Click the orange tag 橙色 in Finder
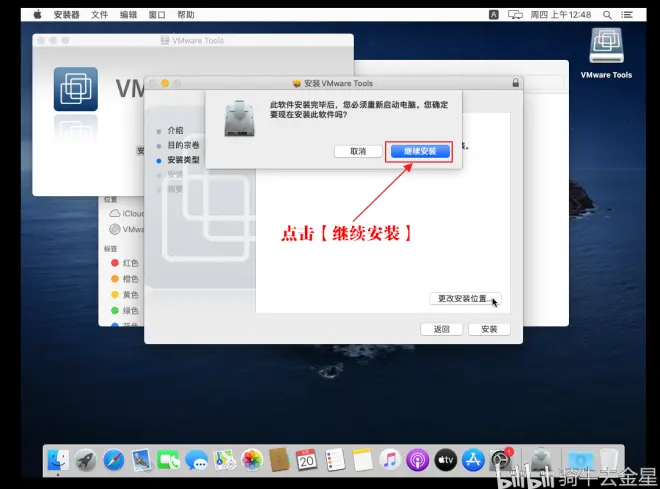 click(x=124, y=279)
